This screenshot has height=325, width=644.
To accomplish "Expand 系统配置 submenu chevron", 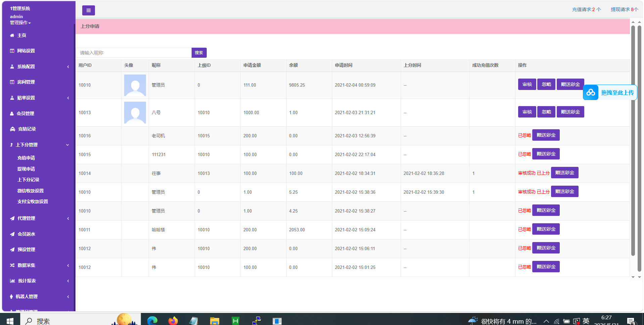I will coord(68,66).
